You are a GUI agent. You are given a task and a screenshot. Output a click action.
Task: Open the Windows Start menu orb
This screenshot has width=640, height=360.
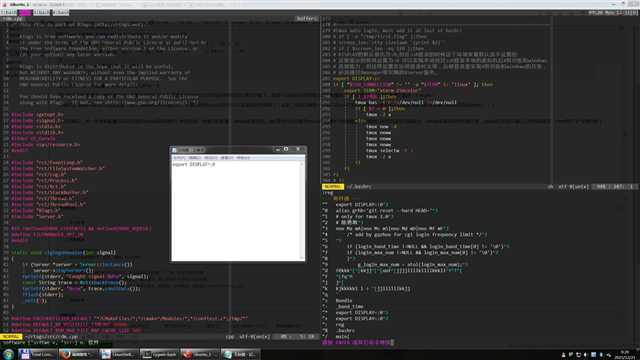[x=8, y=354]
